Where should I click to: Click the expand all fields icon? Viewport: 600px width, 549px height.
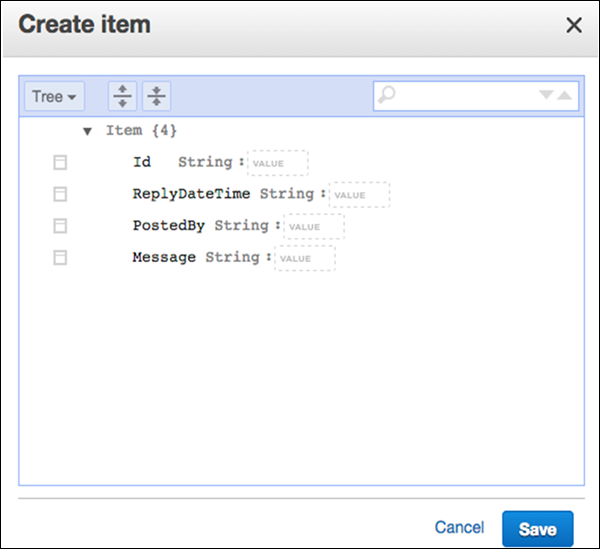[x=122, y=96]
